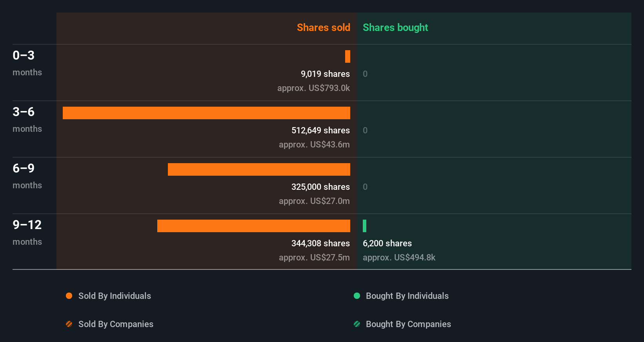Click the 0–3 months orange sold bar
This screenshot has height=342, width=644.
(347, 56)
